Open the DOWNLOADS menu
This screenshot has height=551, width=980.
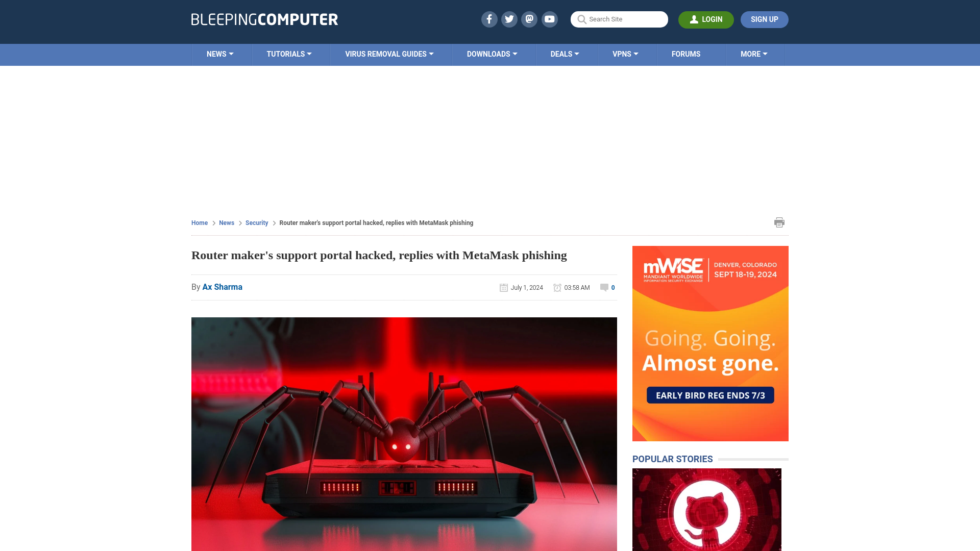click(x=492, y=54)
